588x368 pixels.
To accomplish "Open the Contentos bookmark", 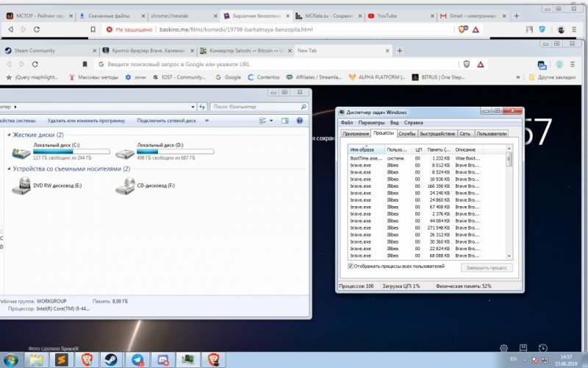I will pos(264,77).
